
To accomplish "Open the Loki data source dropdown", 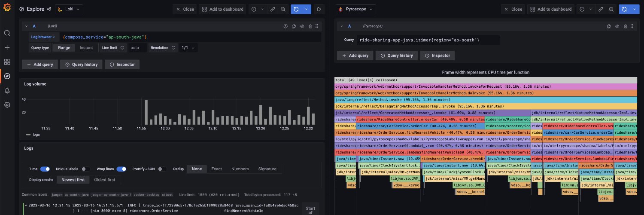I will [69, 9].
